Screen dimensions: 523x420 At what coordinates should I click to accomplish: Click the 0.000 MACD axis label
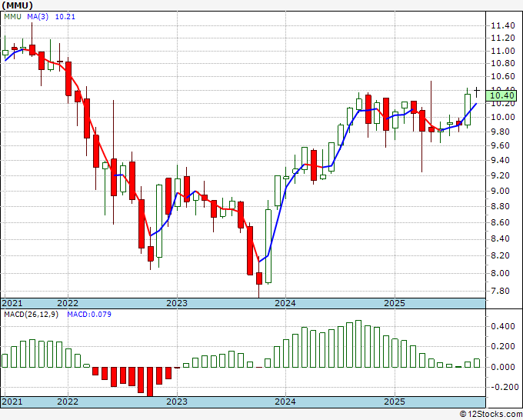click(503, 367)
